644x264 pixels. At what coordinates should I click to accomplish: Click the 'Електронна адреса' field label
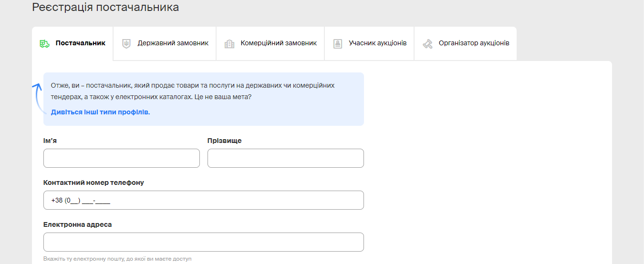click(77, 224)
